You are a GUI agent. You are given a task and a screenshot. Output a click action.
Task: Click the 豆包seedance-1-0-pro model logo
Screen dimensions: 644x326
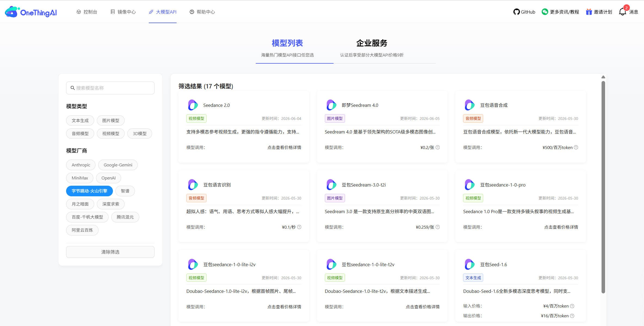tap(470, 185)
